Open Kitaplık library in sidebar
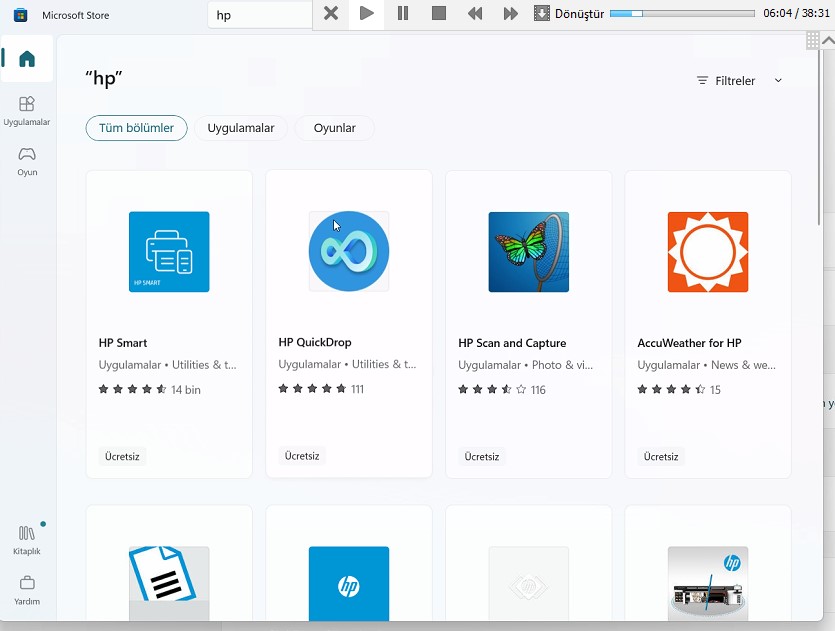Screen dimensions: 835x631 tap(27, 540)
